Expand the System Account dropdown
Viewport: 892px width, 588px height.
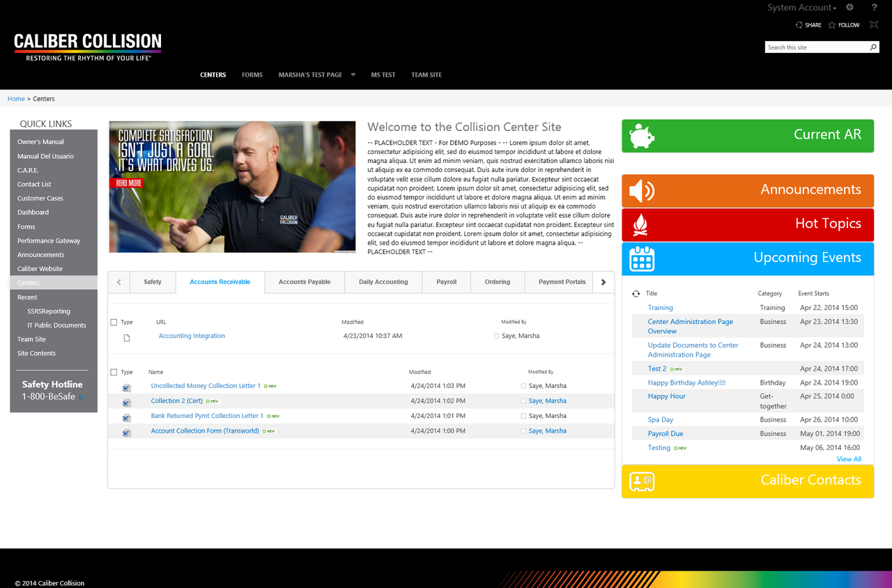click(802, 8)
